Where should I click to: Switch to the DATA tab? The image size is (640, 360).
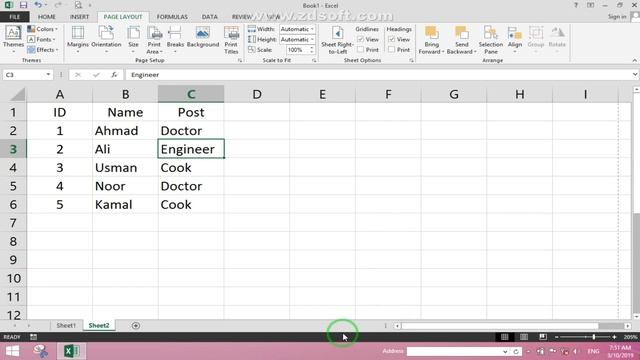coord(209,17)
